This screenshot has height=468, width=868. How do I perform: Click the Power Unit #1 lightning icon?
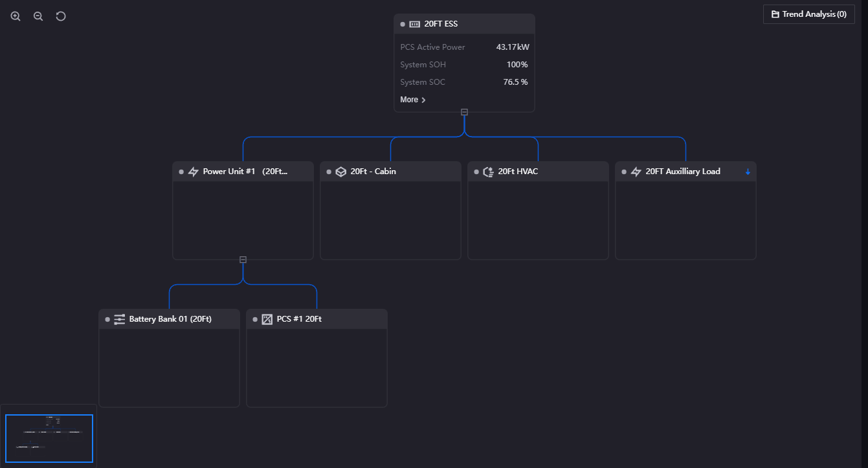193,172
